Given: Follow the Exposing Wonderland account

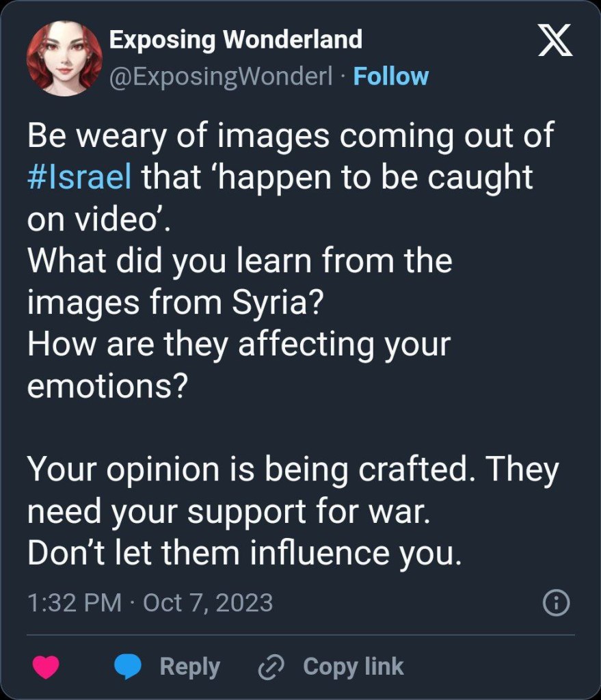Looking at the screenshot, I should [390, 76].
